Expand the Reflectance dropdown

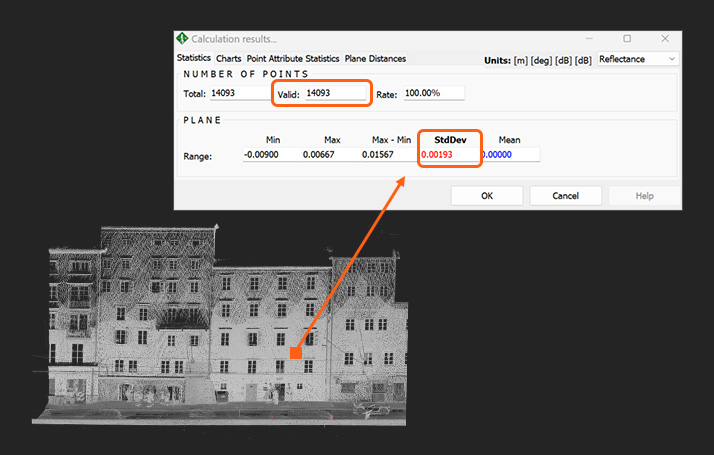point(638,59)
